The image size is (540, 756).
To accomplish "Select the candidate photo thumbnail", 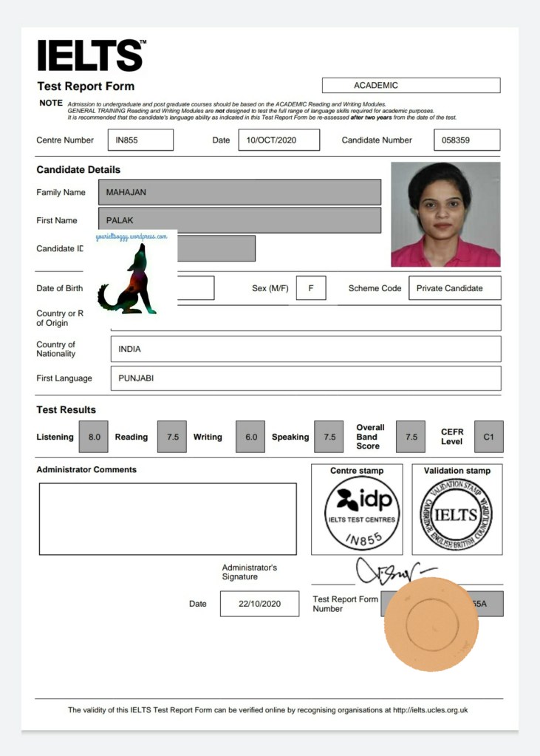I will coord(445,214).
